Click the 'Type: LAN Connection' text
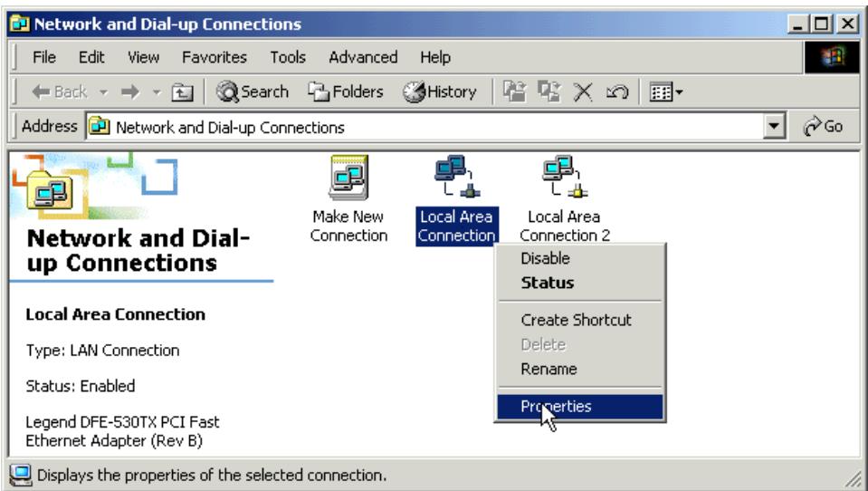 [102, 351]
